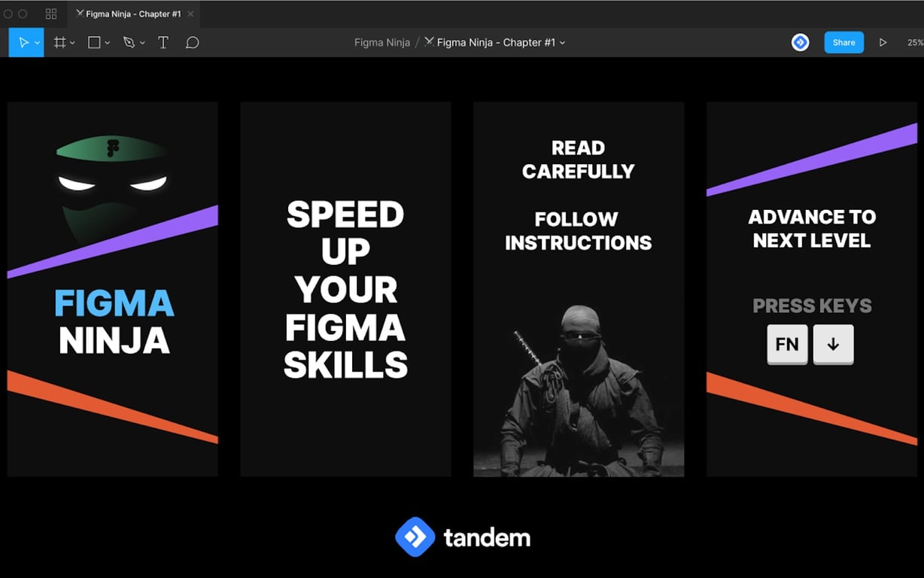Click the tandem wordmark text
The width and height of the screenshot is (924, 578).
coord(487,538)
